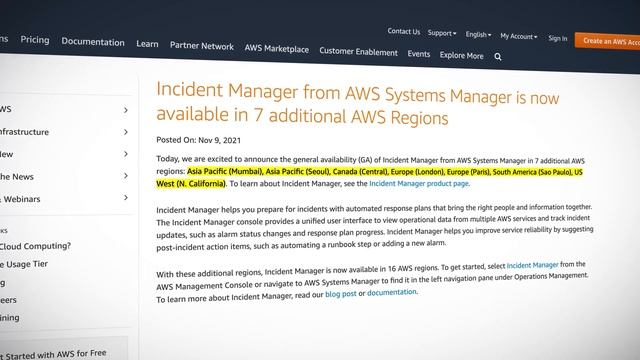The height and width of the screenshot is (360, 640).
Task: Open AWS Marketplace in navigation
Action: (x=276, y=49)
